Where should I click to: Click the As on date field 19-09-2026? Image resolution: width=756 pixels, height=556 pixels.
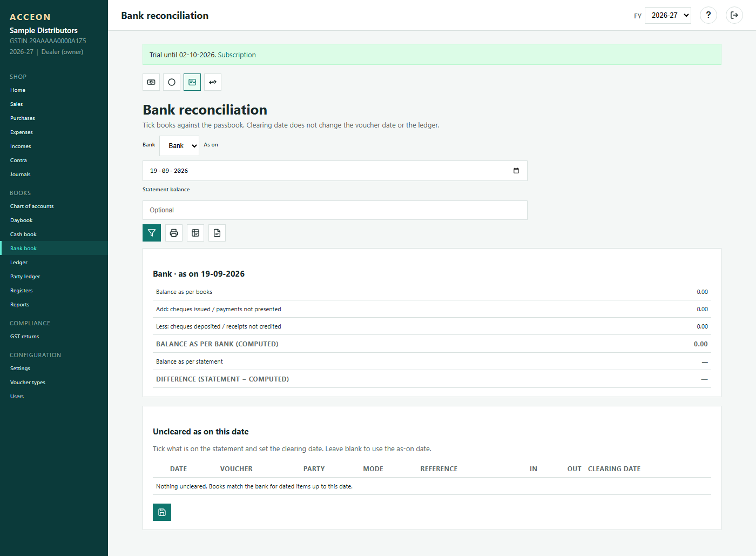point(335,171)
